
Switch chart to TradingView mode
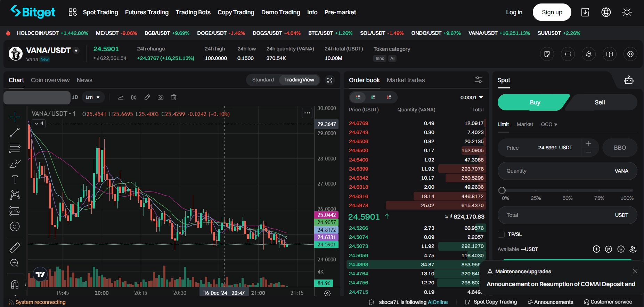click(299, 80)
